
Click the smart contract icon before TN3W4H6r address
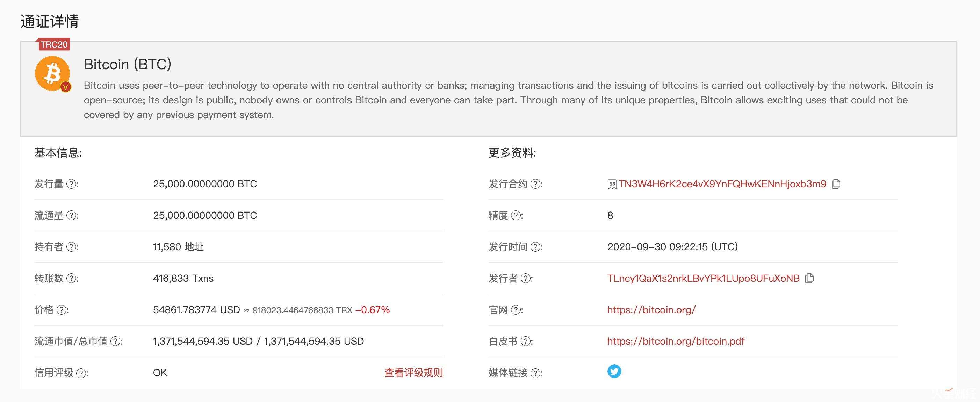612,185
